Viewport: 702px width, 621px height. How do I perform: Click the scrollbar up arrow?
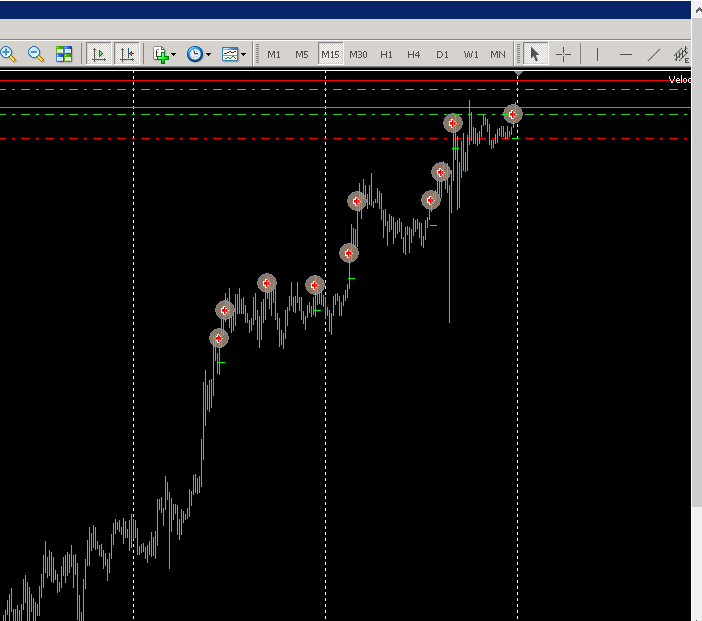697,9
